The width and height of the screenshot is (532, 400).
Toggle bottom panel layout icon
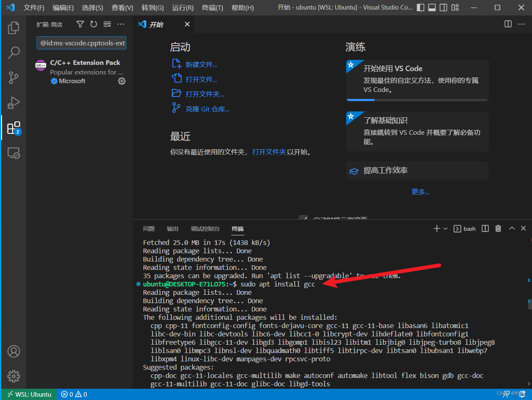pos(432,7)
